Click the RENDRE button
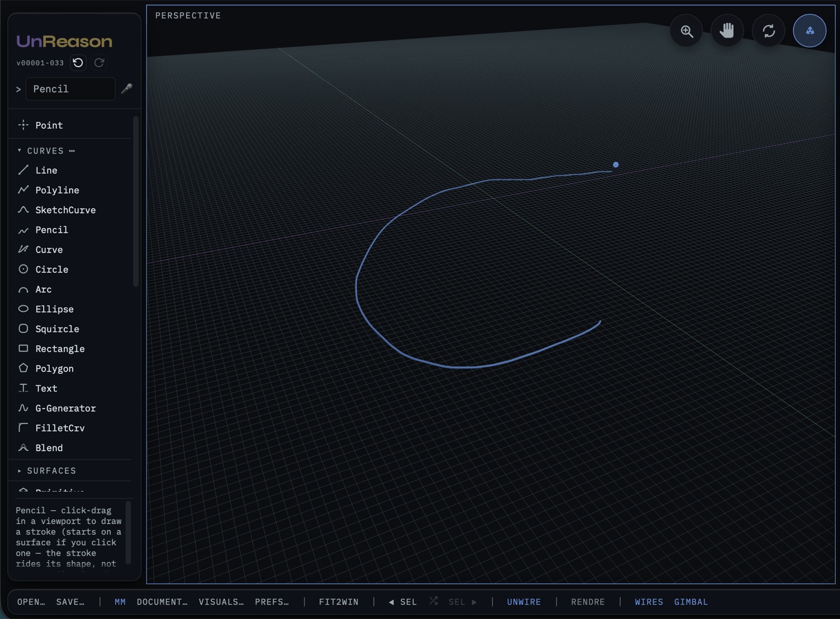840x619 pixels. pos(588,602)
